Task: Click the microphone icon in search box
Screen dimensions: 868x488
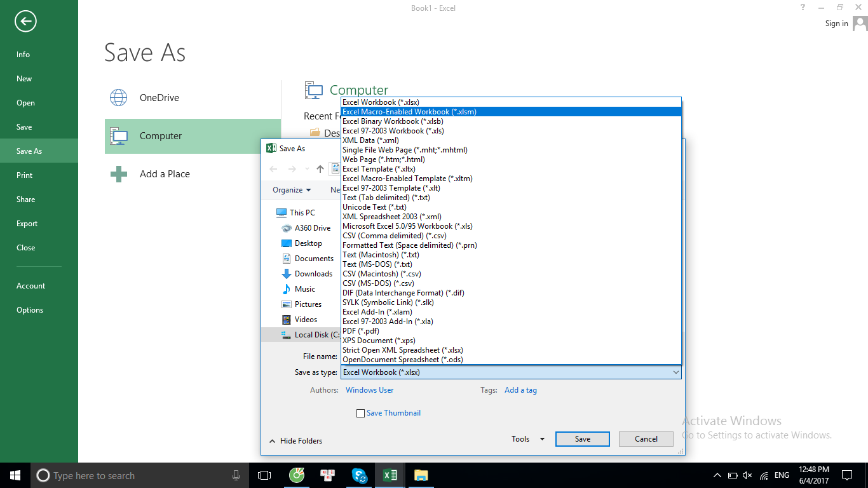Action: click(x=236, y=475)
